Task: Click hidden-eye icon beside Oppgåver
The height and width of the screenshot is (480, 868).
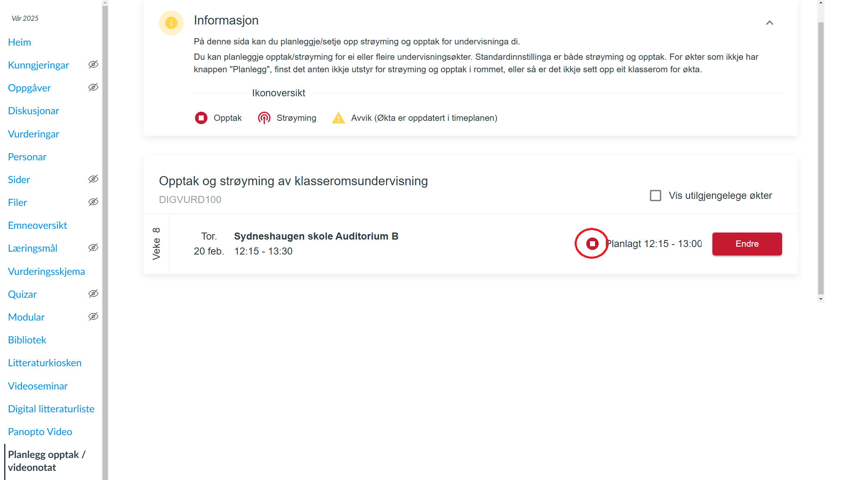Action: (93, 87)
